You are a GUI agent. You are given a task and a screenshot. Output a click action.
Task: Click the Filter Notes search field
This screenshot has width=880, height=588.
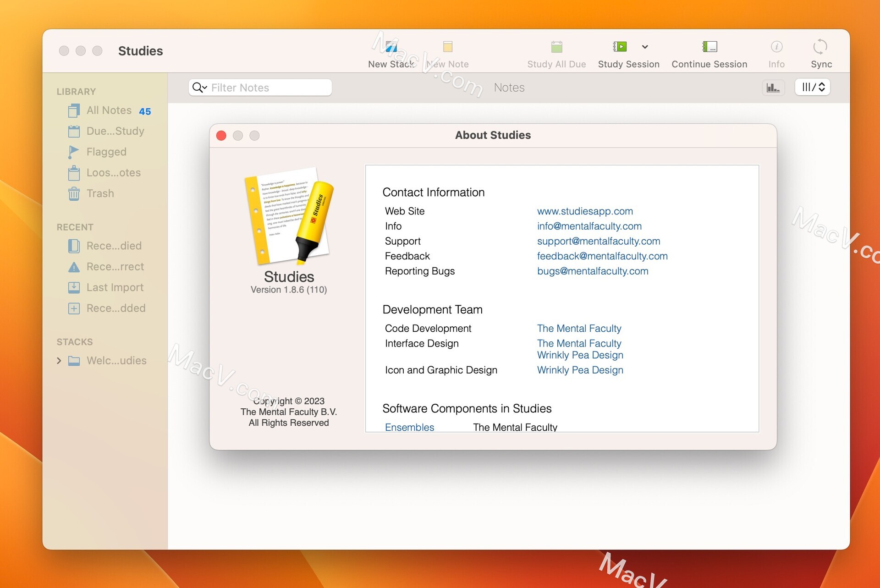[260, 88]
